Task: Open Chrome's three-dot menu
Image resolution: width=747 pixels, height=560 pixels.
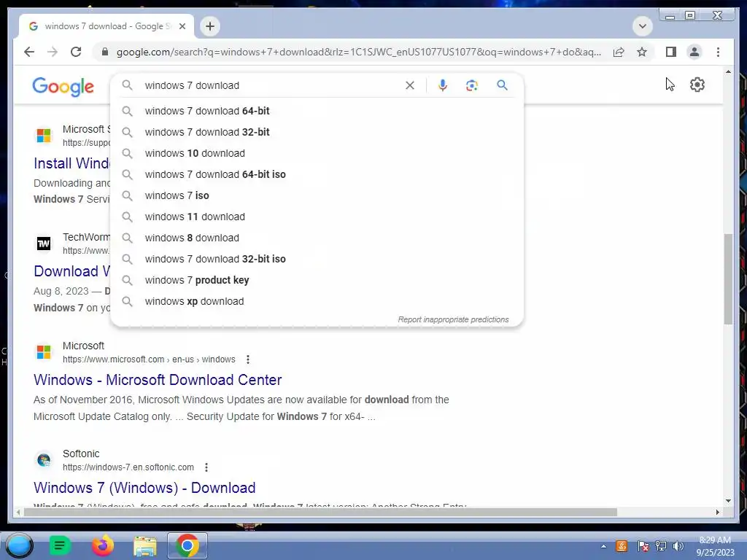Action: tap(718, 52)
